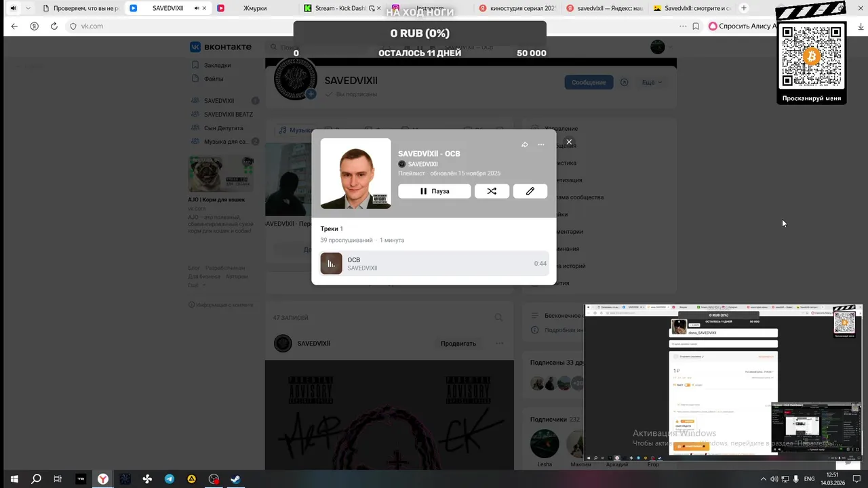Open Для бизнеса footer link
The width and height of the screenshot is (868, 488).
coord(204,277)
